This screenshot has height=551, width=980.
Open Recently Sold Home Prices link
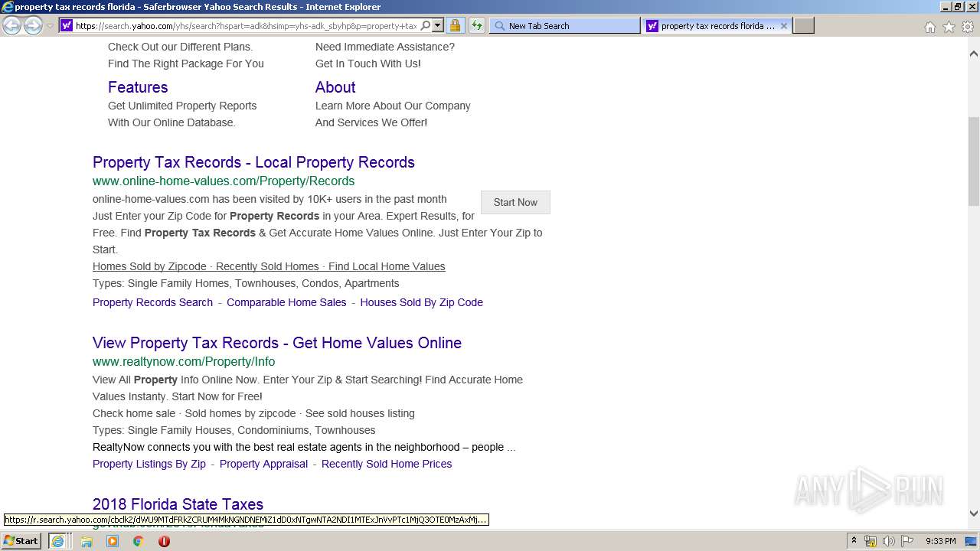tap(387, 464)
